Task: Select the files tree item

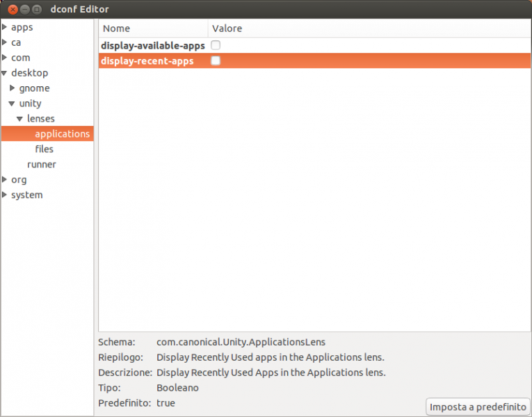Action: click(x=44, y=149)
